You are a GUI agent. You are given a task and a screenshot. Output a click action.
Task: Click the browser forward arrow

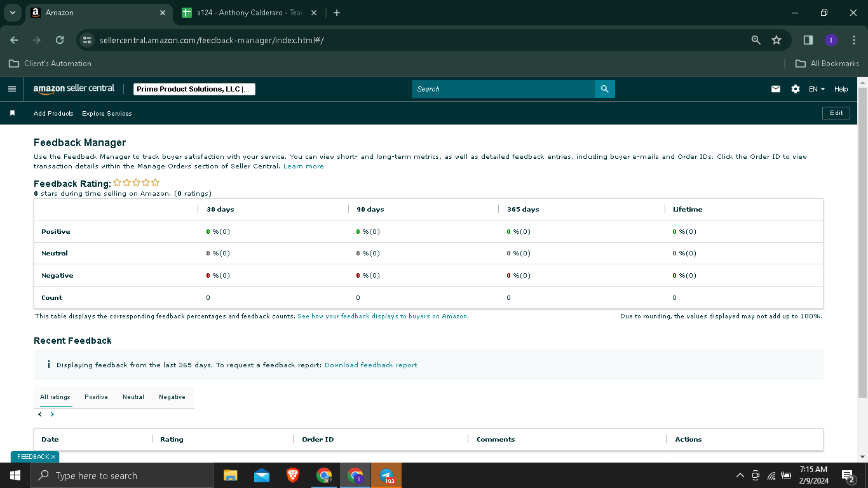click(37, 40)
